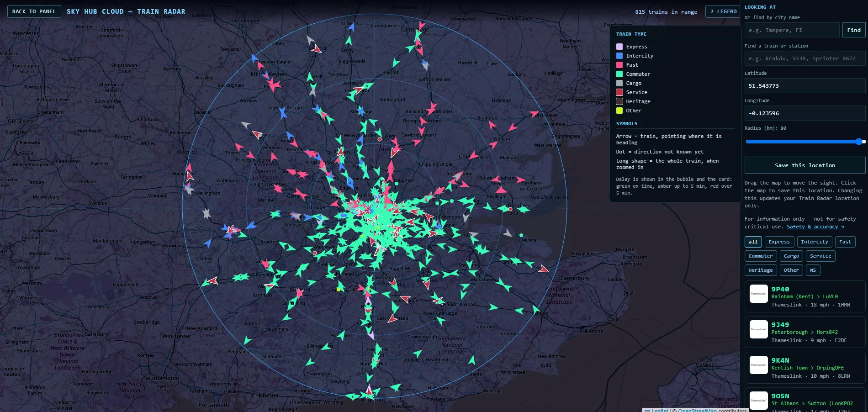Toggle the Commuter filter chip
Viewport: 868px width, 412px height.
[x=760, y=256]
